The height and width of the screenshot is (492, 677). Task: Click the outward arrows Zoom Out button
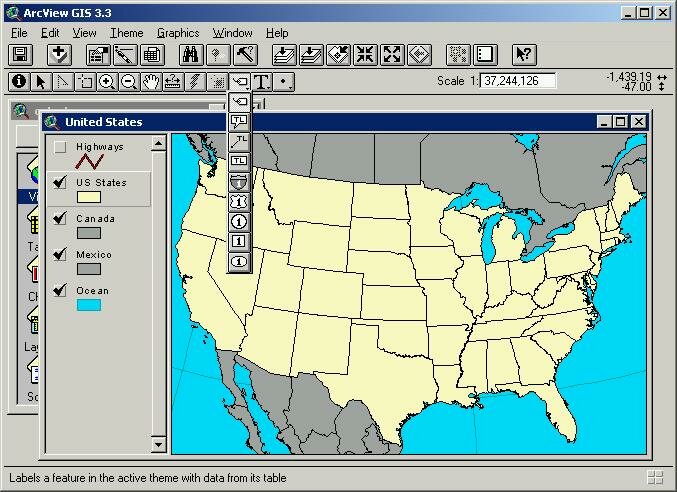(x=392, y=55)
